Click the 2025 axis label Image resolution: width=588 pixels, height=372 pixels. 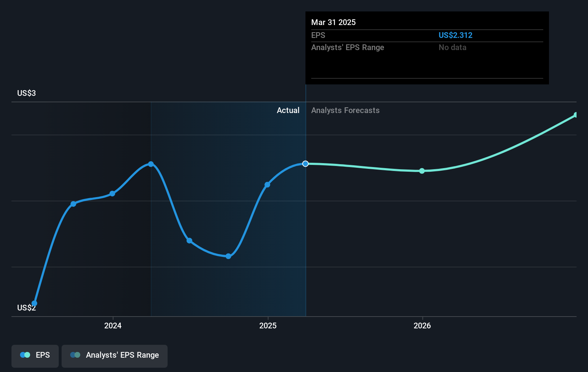(268, 326)
